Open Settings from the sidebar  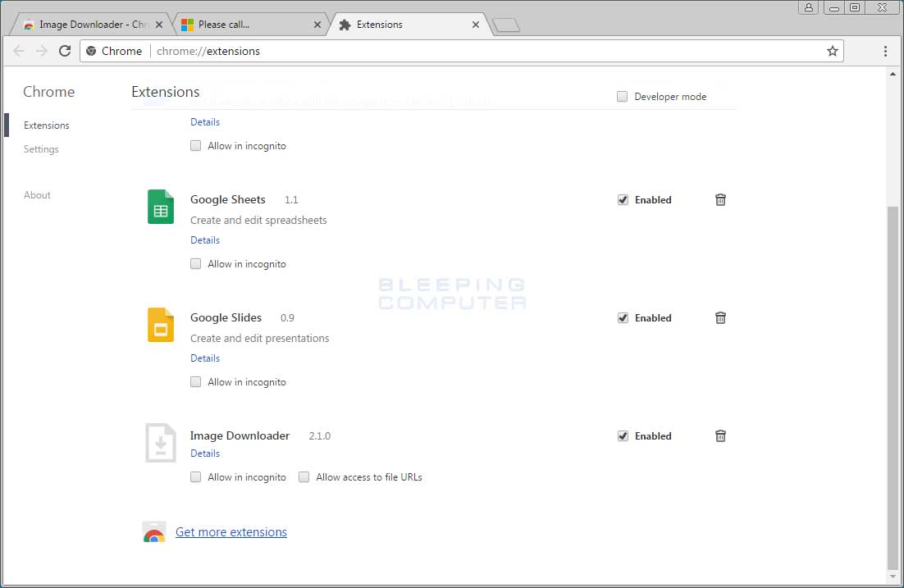[x=41, y=148]
